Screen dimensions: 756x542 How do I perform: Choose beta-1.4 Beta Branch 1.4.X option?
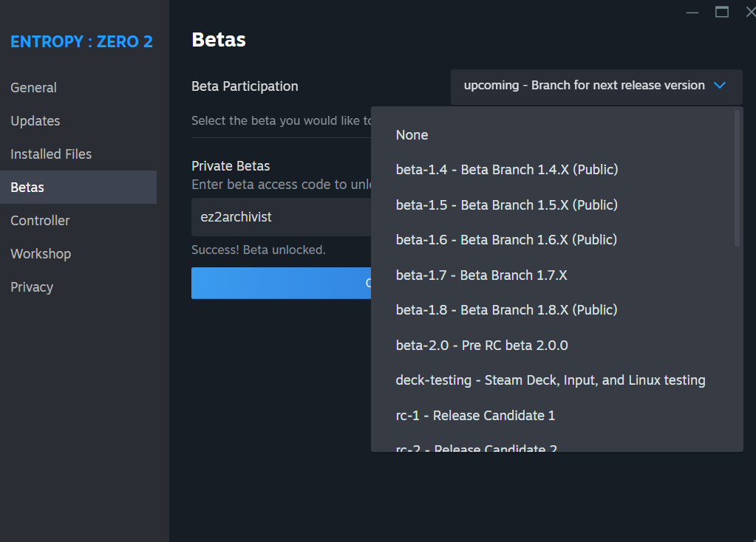coord(506,170)
